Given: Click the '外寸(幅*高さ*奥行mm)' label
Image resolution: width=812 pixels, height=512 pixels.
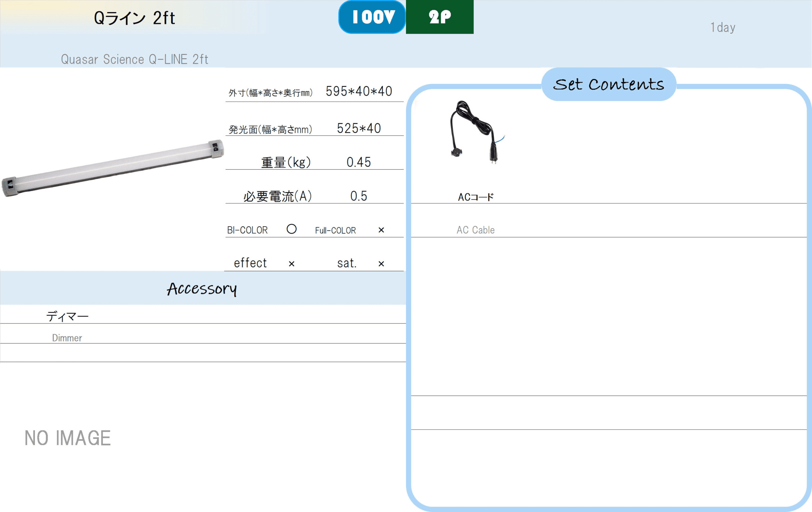Looking at the screenshot, I should 271,93.
